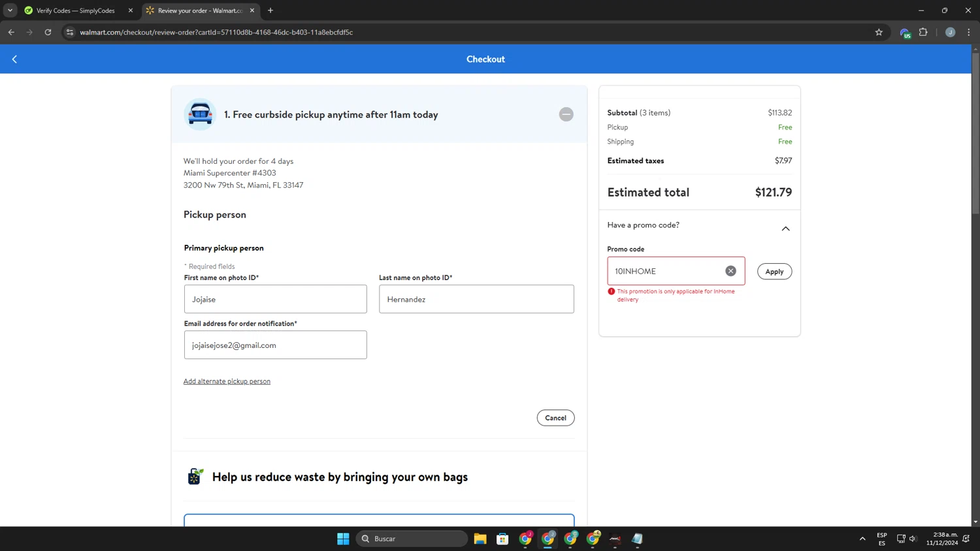
Task: Click the Last name on photo ID field
Action: click(x=476, y=299)
